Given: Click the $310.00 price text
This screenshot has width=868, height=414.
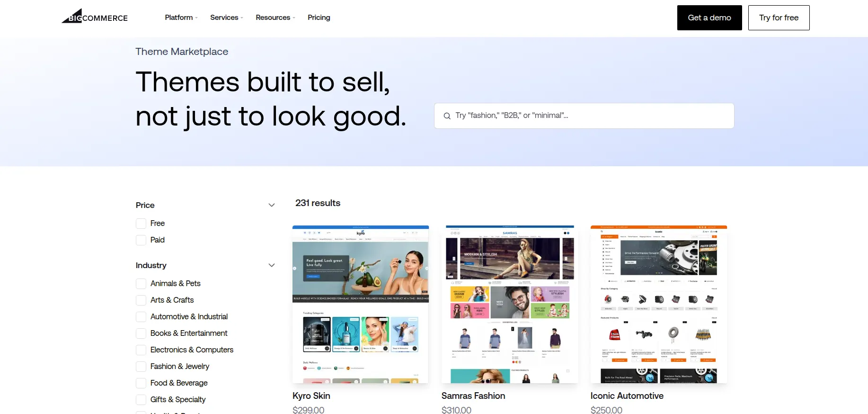Looking at the screenshot, I should (x=457, y=410).
